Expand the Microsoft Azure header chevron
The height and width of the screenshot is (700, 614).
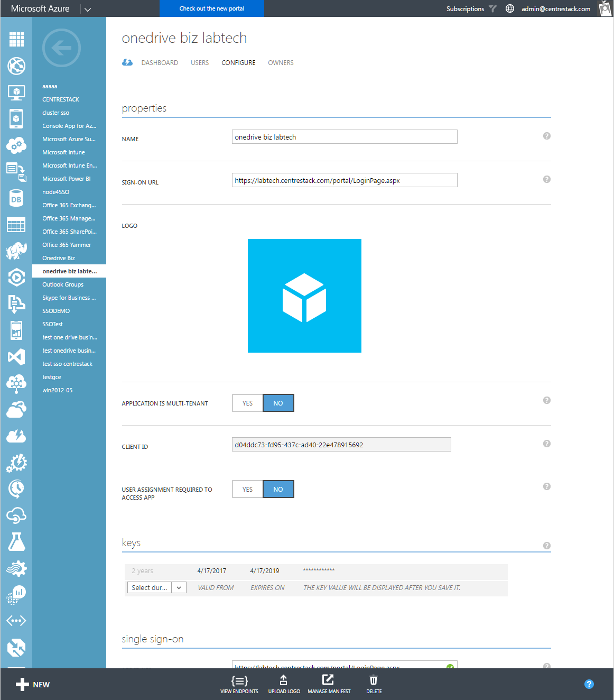(88, 9)
